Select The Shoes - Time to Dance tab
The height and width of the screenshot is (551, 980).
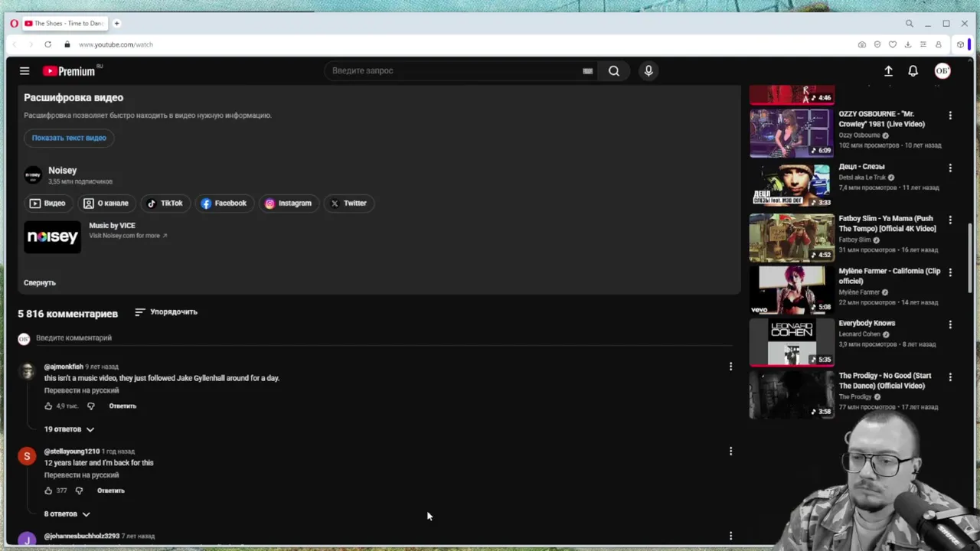(64, 24)
